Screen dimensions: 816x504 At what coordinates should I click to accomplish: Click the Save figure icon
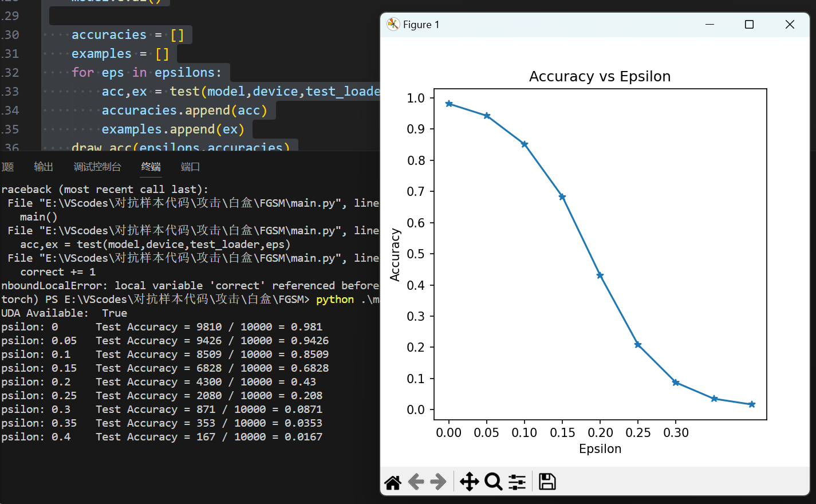(547, 482)
